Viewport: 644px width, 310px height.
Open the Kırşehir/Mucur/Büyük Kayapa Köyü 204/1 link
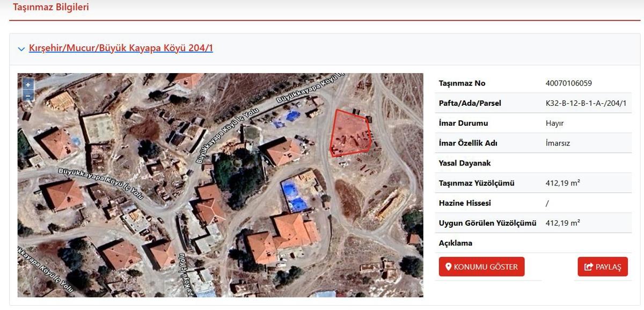point(121,48)
